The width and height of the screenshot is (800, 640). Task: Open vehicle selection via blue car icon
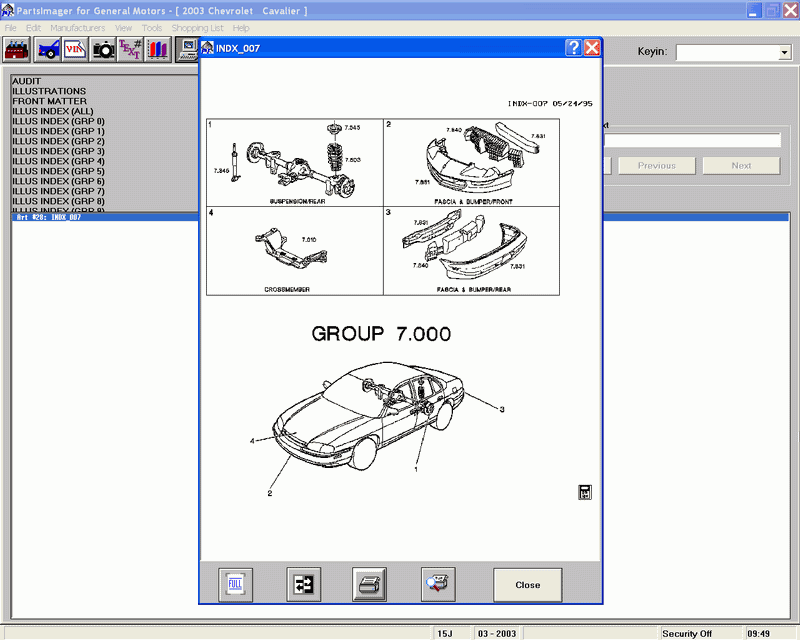[x=48, y=50]
